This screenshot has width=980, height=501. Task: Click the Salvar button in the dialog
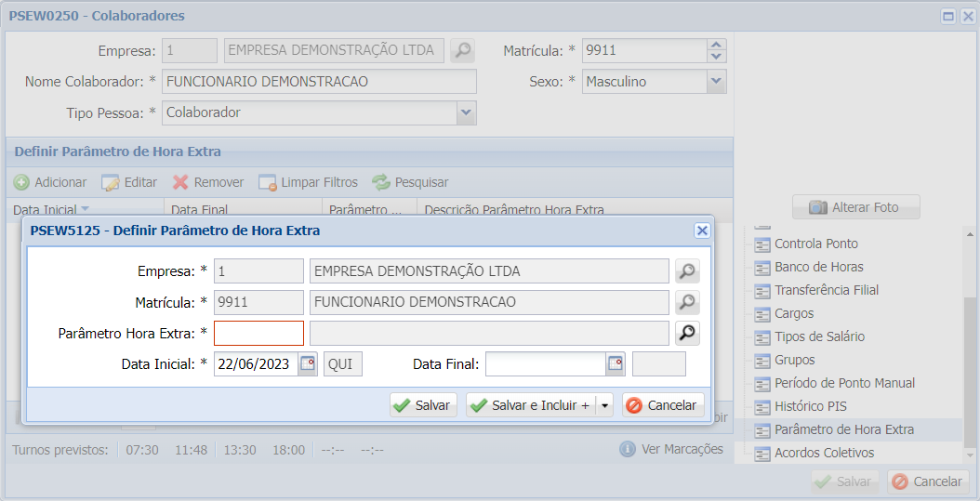point(422,405)
